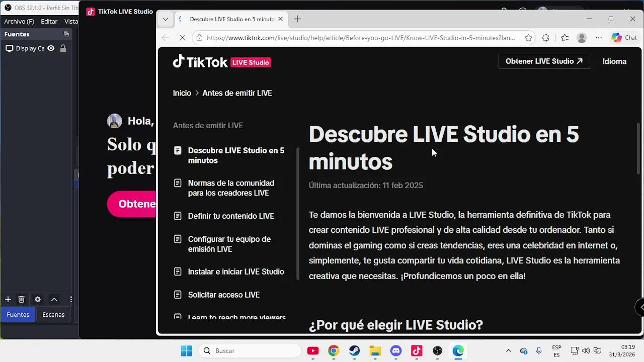The image size is (644, 362).
Task: Delete the selected OBS source with trash icon
Action: coord(21,299)
